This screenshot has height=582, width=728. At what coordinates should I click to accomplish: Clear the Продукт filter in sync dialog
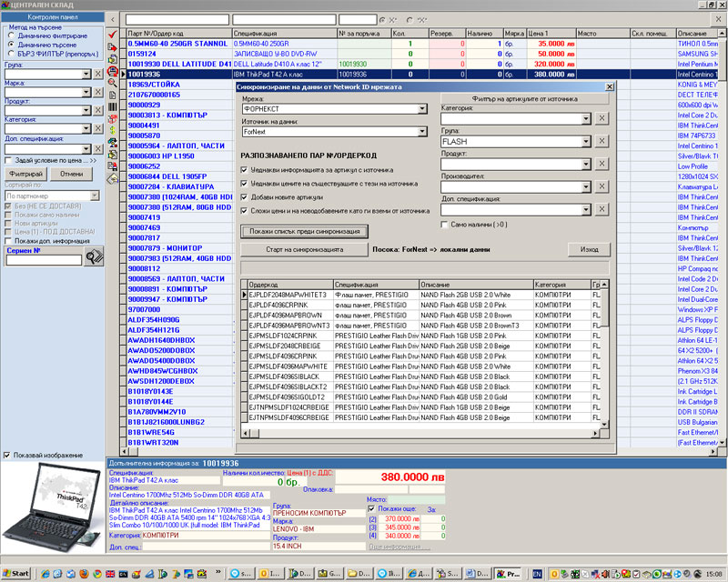602,164
